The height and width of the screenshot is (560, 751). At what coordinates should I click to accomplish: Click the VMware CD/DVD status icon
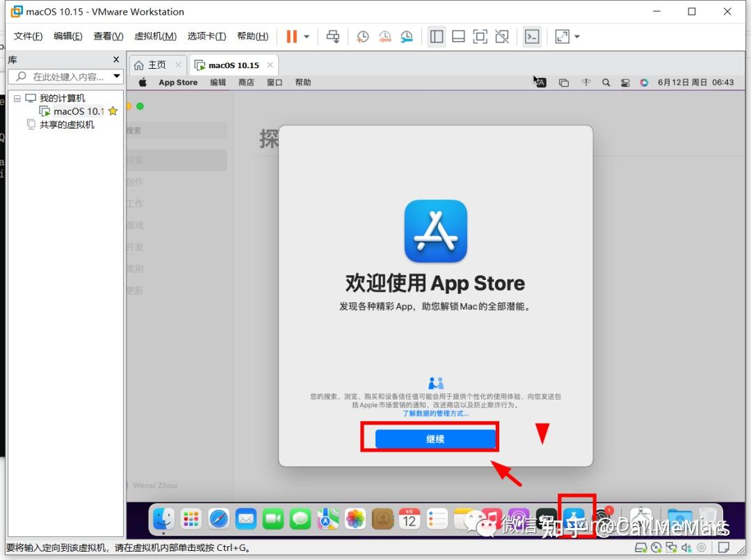[656, 547]
